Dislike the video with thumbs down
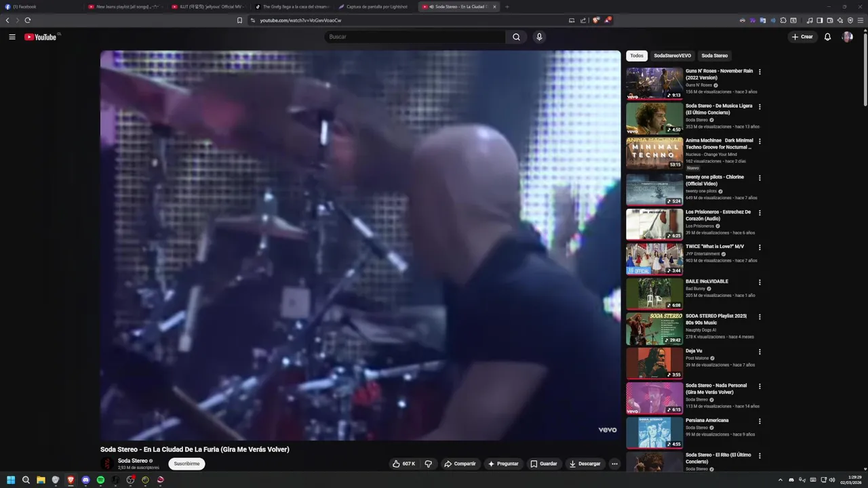Screen dimensions: 868x488 (428, 464)
